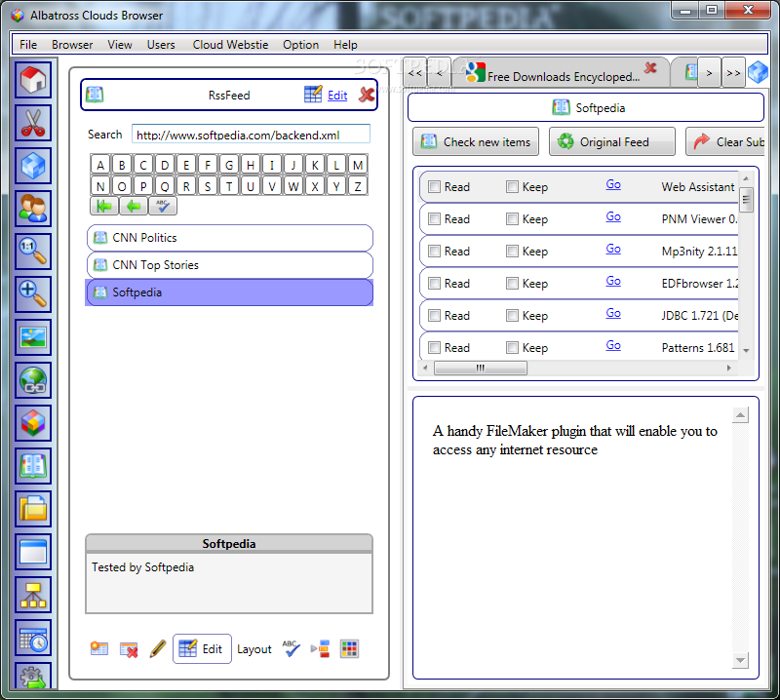Image resolution: width=780 pixels, height=700 pixels.
Task: Select CNN Politics feed
Action: [x=230, y=238]
